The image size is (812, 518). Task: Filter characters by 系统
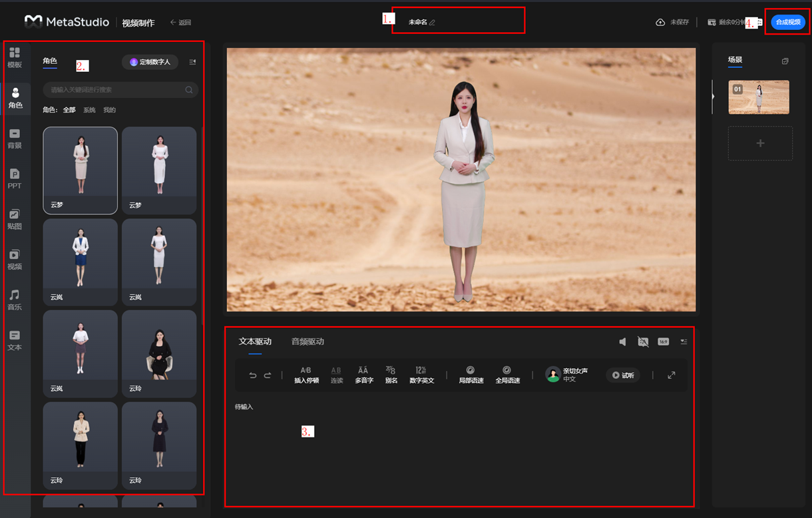89,110
